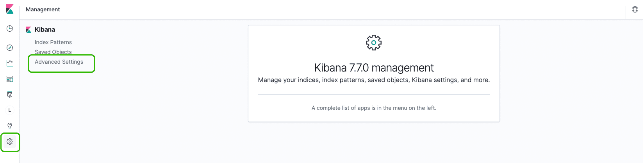Open the help menu icon at top right
The height and width of the screenshot is (163, 644).
(x=635, y=9)
